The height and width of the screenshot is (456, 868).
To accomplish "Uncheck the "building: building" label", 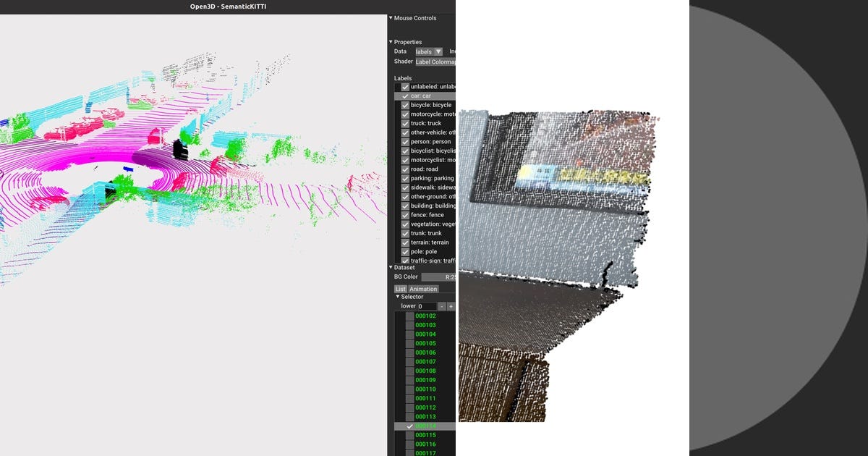I will tap(405, 206).
